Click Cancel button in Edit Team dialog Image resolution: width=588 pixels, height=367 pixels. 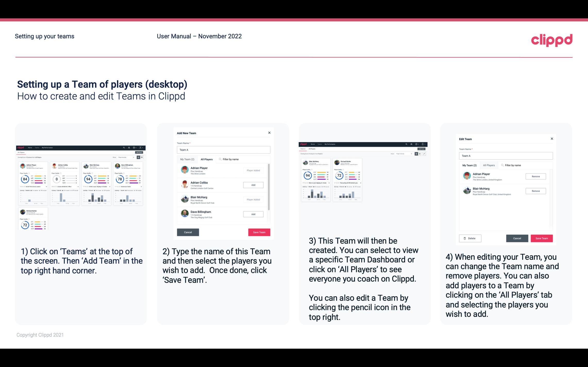517,238
